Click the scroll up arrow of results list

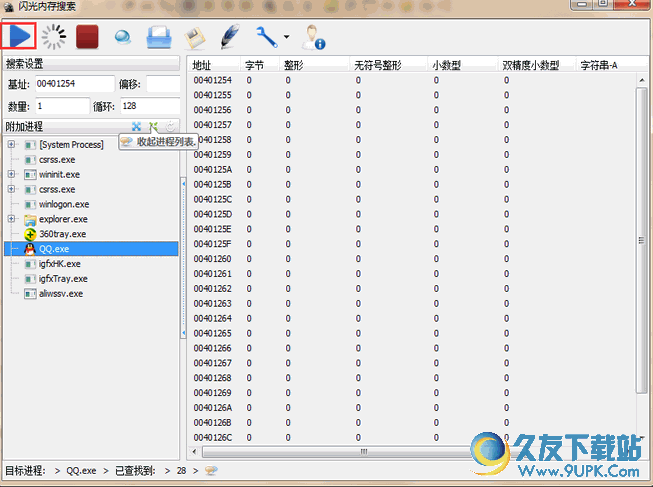click(x=641, y=80)
